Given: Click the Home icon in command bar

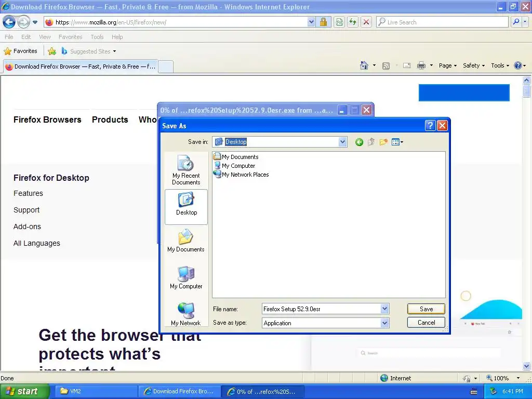Looking at the screenshot, I should [x=364, y=65].
